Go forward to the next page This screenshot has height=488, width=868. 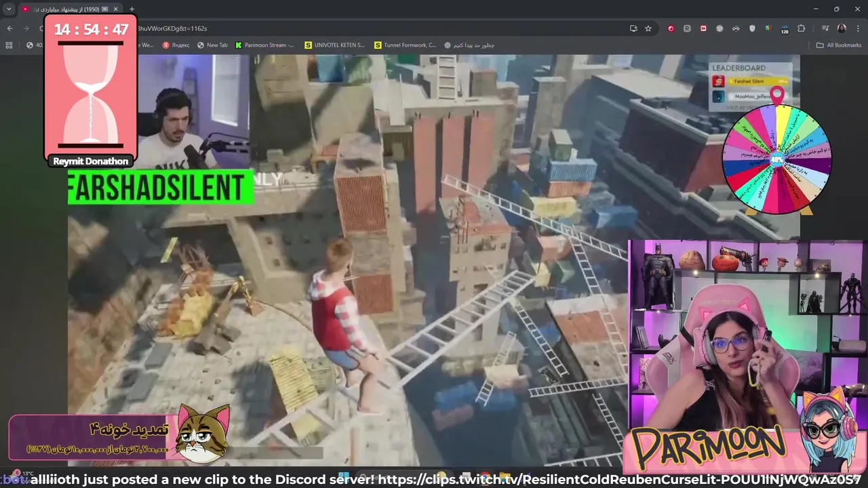pos(26,28)
